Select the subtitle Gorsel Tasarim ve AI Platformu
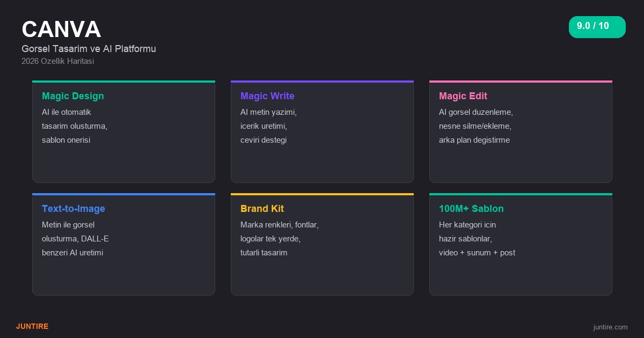 pos(89,49)
